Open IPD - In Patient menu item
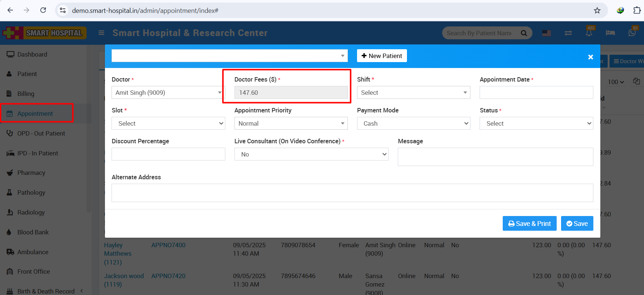 pos(38,153)
